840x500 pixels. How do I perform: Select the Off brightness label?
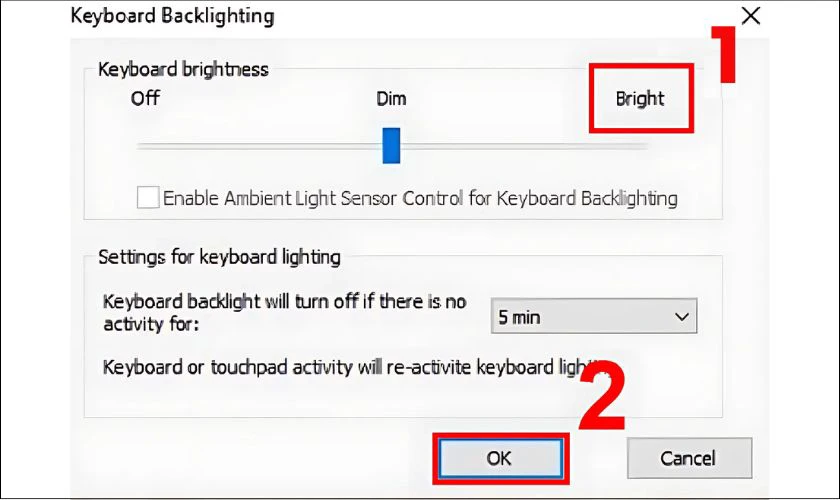point(146,99)
